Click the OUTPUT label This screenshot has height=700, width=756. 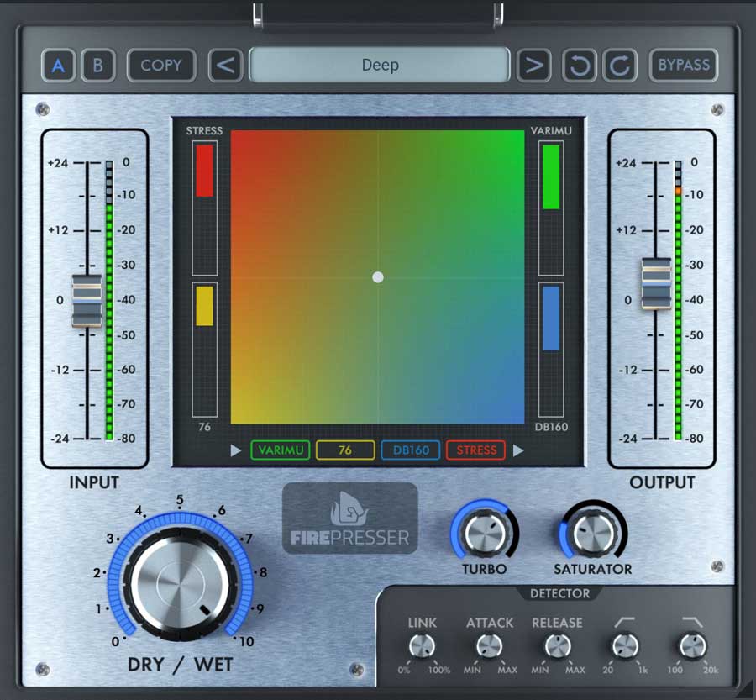pyautogui.click(x=662, y=482)
